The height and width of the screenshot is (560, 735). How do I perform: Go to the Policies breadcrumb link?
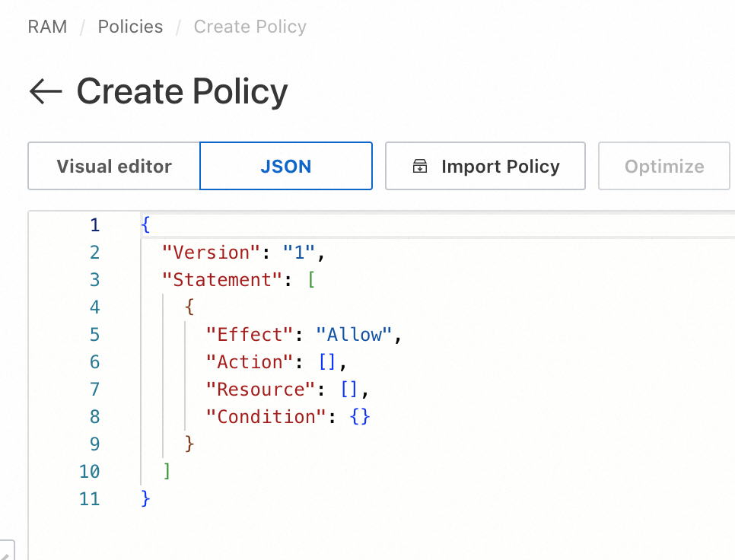(130, 27)
